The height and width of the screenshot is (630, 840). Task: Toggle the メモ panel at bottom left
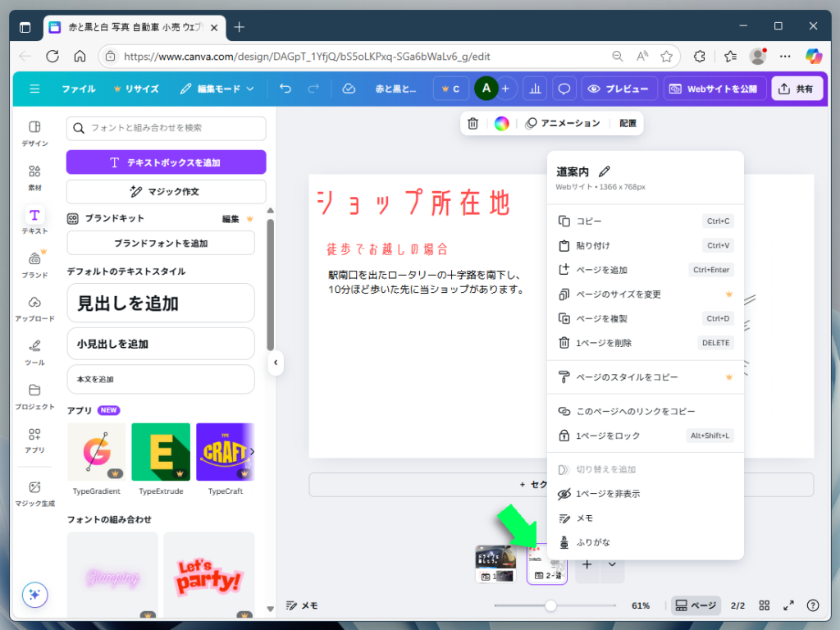click(303, 605)
